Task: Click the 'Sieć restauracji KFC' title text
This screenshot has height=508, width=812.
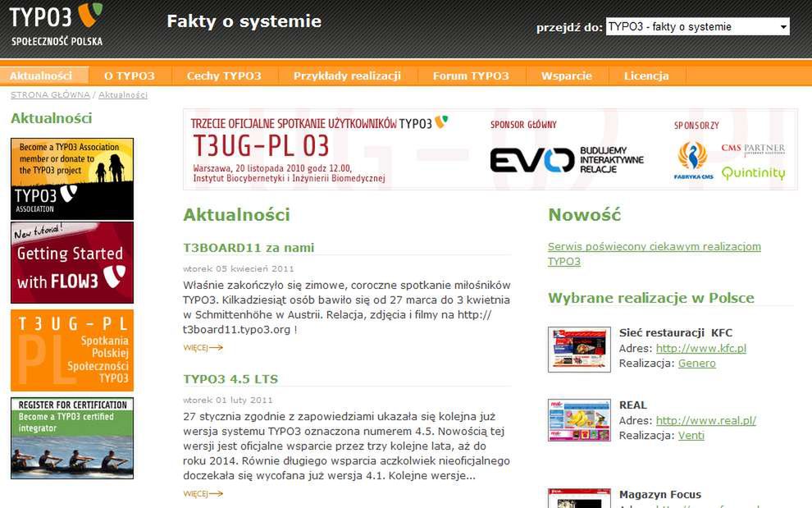Action: pos(676,333)
